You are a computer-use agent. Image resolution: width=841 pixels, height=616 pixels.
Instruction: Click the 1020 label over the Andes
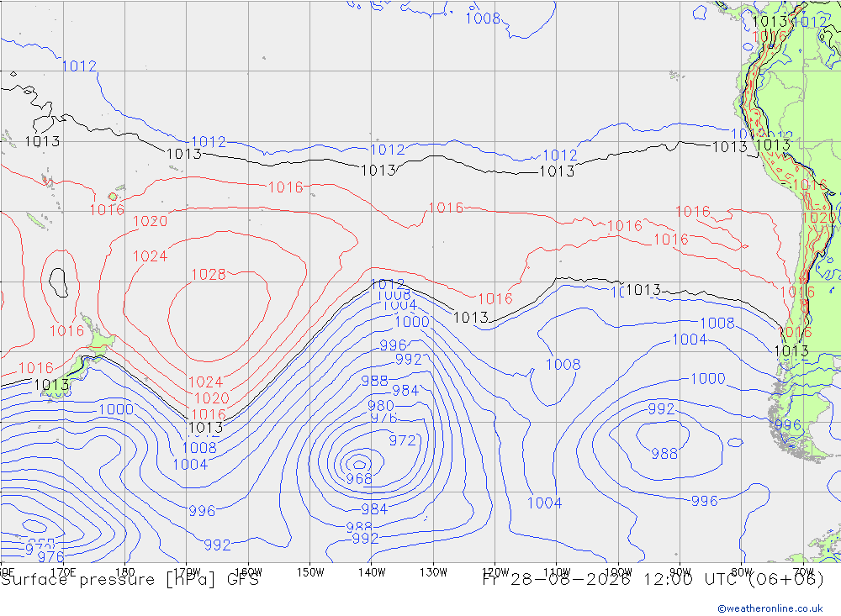tap(818, 218)
